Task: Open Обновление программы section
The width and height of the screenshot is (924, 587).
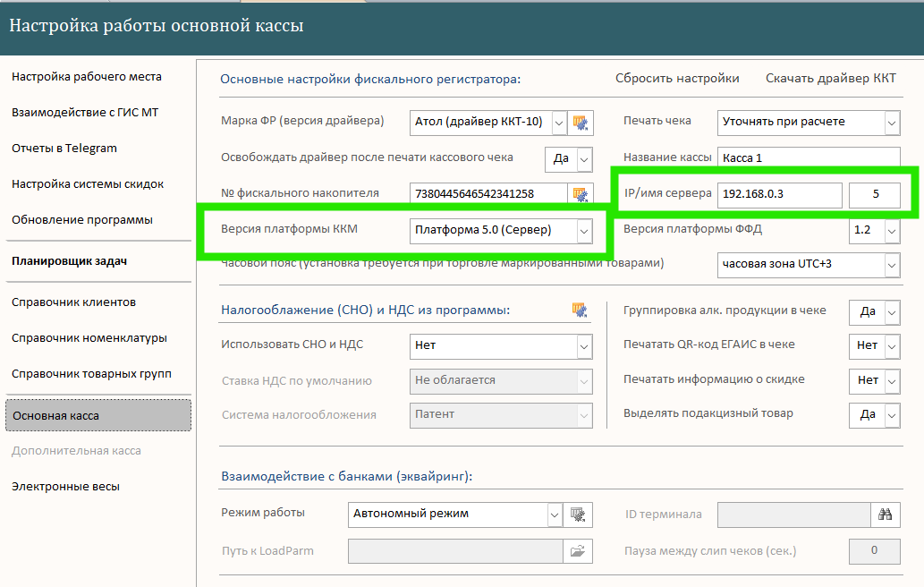Action: click(x=82, y=220)
